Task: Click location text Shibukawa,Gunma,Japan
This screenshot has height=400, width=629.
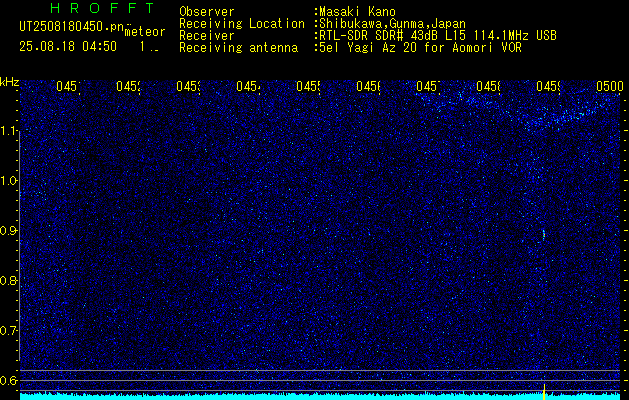Action: click(x=392, y=24)
